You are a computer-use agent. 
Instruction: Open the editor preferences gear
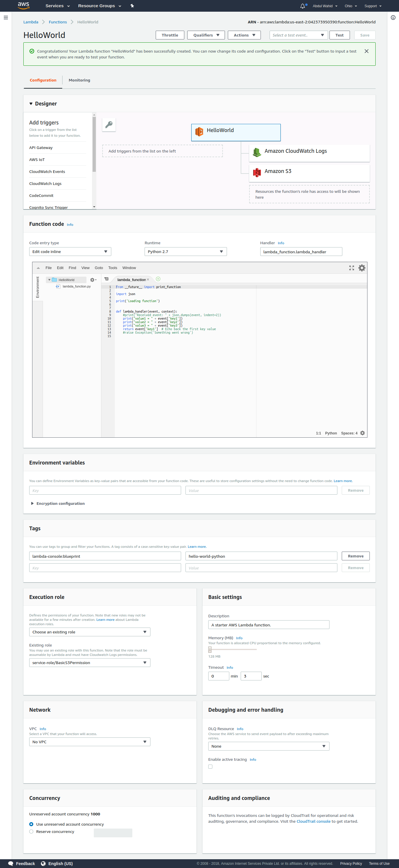(x=362, y=268)
